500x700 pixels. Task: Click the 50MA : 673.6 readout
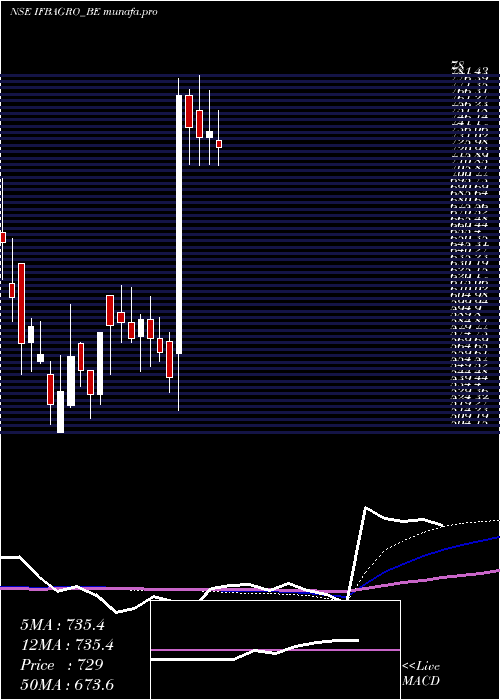click(67, 684)
